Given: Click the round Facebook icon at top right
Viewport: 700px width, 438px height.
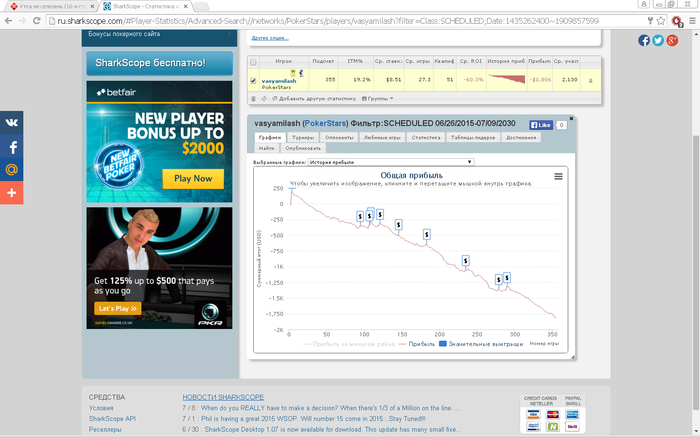Looking at the screenshot, I should tap(644, 40).
